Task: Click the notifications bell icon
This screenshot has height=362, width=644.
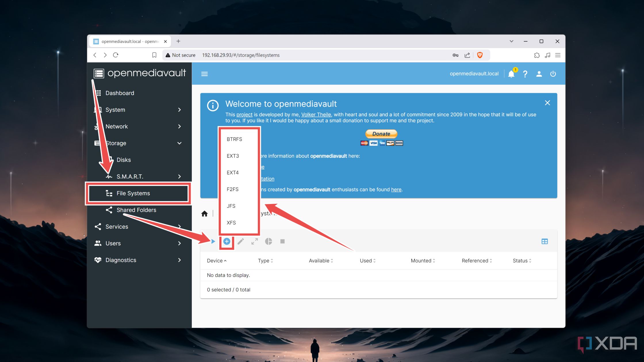Action: point(511,74)
